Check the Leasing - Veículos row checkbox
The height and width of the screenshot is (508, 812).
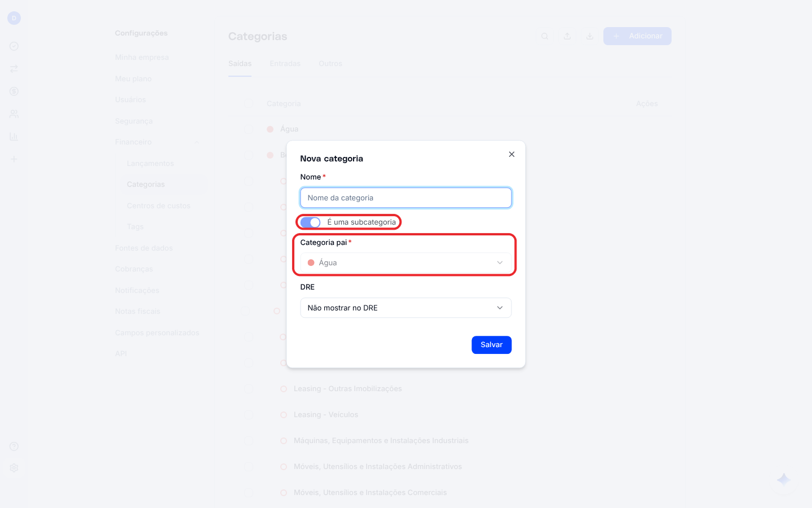click(x=249, y=415)
